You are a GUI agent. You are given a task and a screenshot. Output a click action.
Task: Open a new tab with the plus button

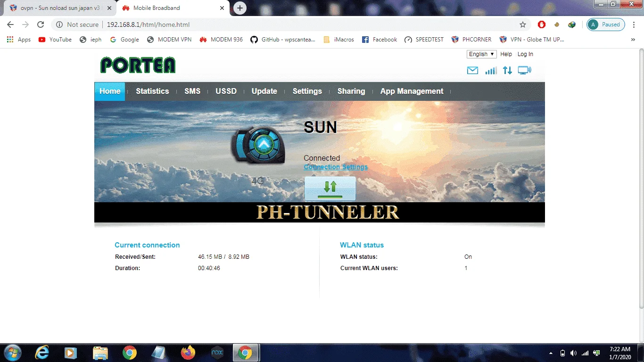(x=240, y=8)
